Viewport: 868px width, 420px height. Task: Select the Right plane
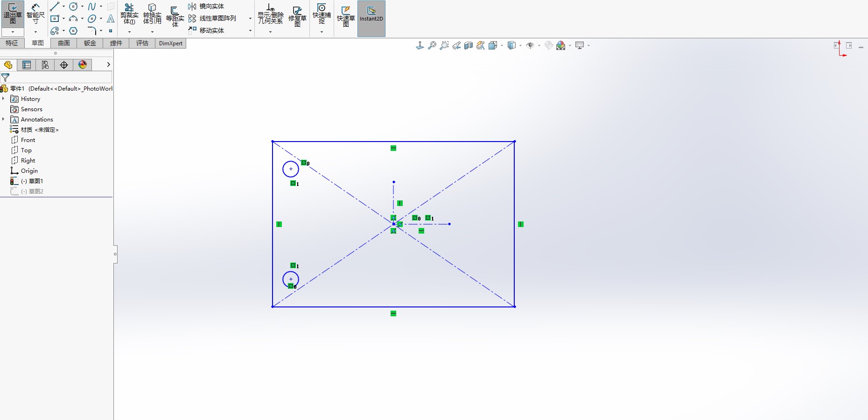[23, 161]
